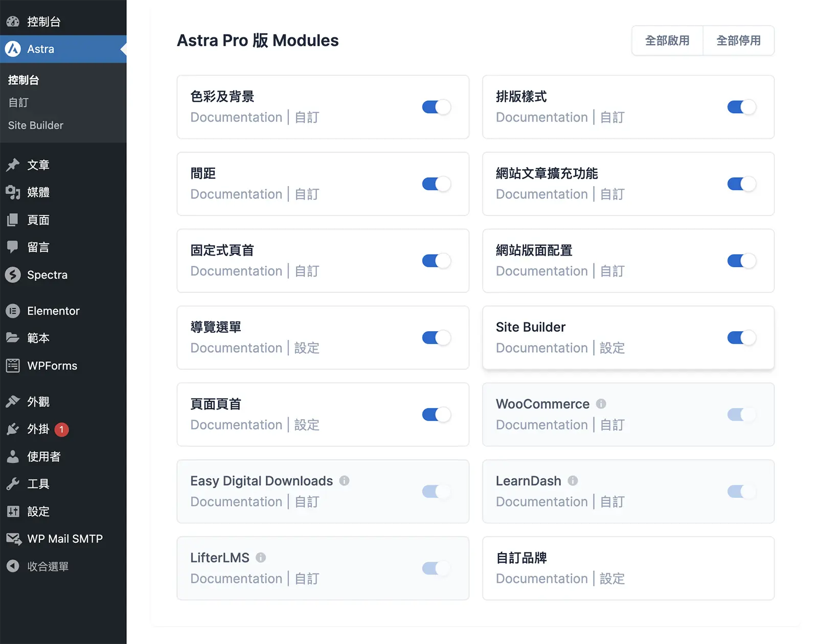The height and width of the screenshot is (644, 818).
Task: Click the 網站版面配置 module title
Action: (534, 250)
